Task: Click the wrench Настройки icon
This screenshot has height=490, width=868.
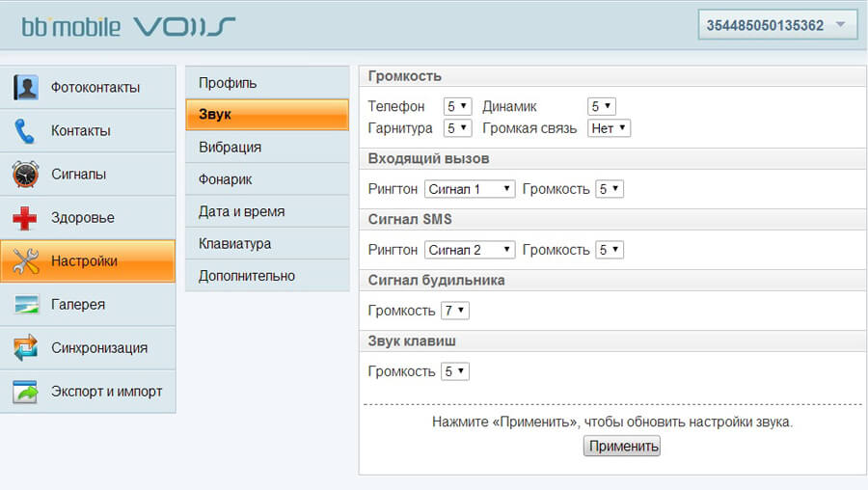Action: pyautogui.click(x=25, y=261)
